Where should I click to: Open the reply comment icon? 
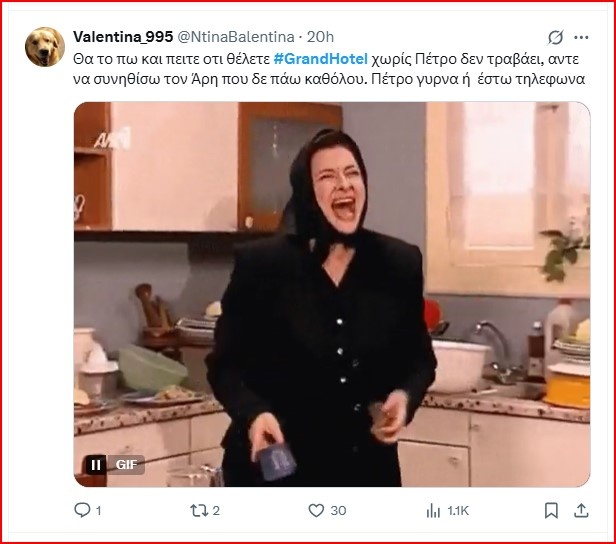[x=82, y=510]
